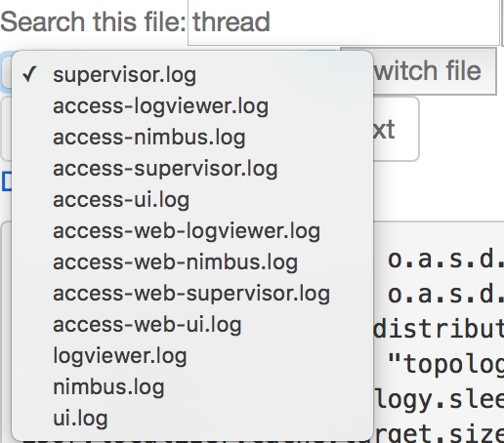
Task: Choose the access-web-supervisor.log entry
Action: point(192,294)
